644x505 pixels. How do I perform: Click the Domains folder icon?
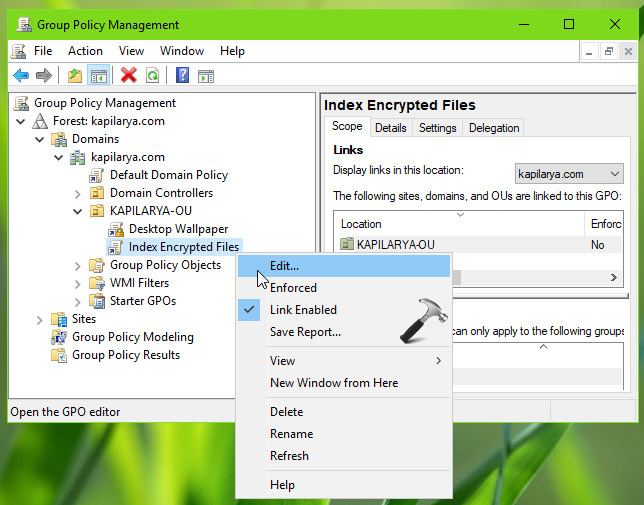click(x=59, y=139)
